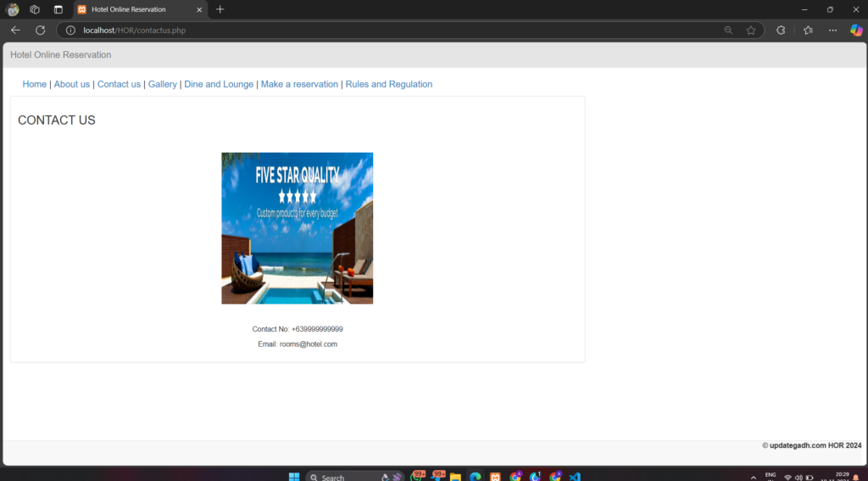868x481 pixels.
Task: Open XAMPP from the taskbar
Action: click(x=495, y=477)
